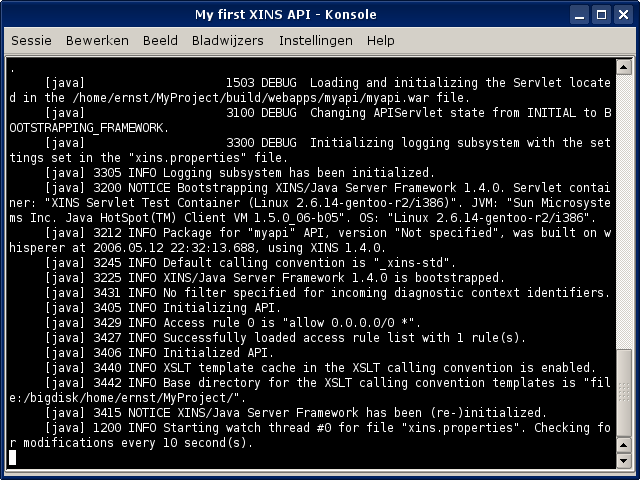Click the scrollbar up arrow at top

624,67
